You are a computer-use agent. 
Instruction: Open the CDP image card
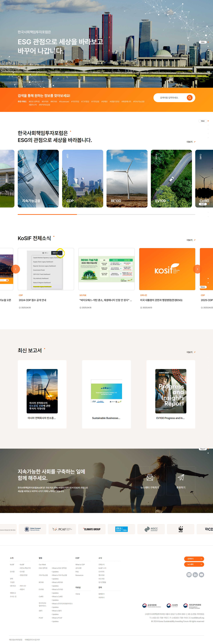tap(83, 179)
